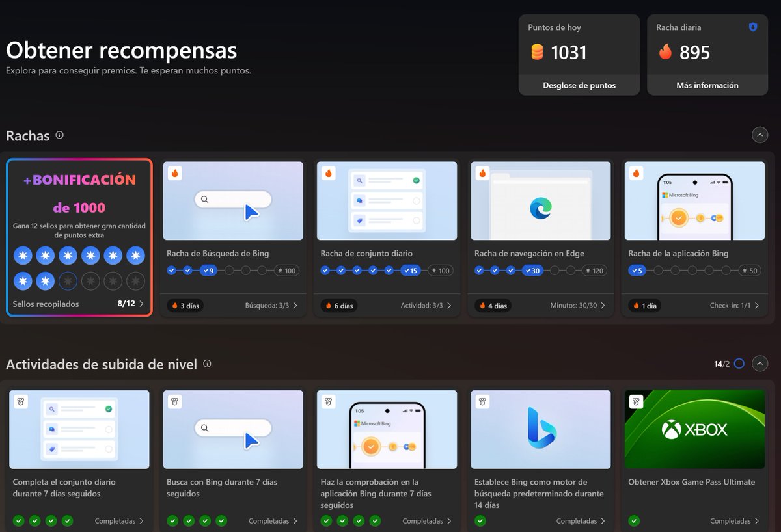
Task: Click flame badge on Racha de navegación en Edge image
Action: pyautogui.click(x=482, y=173)
